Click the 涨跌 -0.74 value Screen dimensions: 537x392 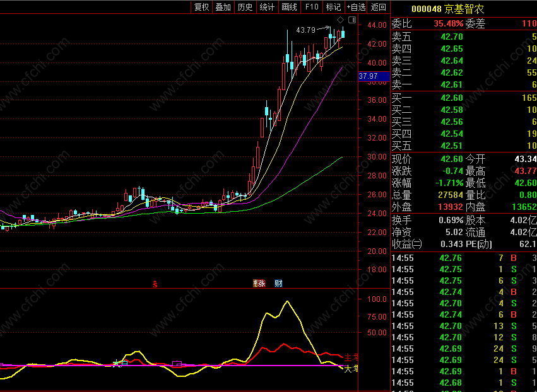(x=452, y=171)
